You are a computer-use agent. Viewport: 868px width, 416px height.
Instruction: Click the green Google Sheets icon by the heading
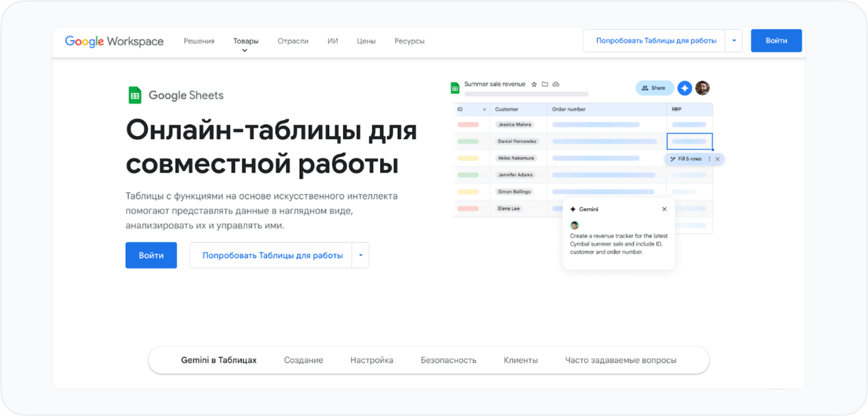tap(135, 95)
